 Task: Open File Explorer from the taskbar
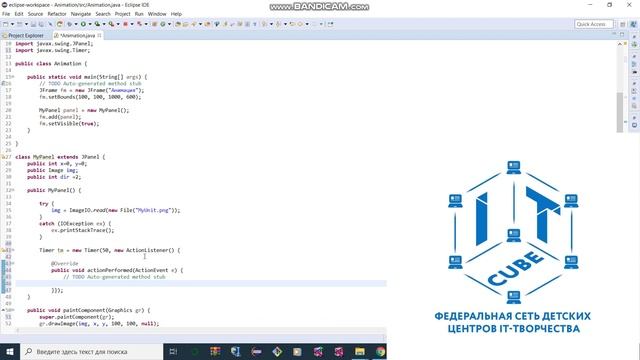[360, 351]
